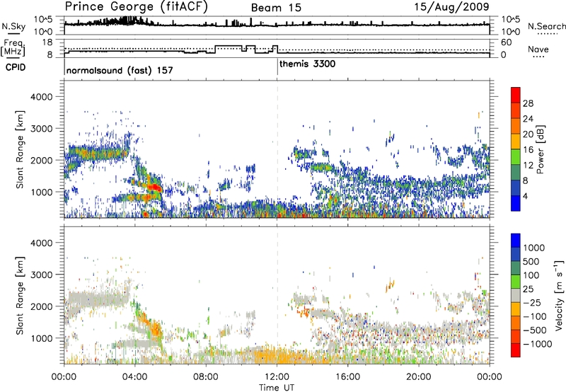Screen dimensions: 566x392
Task: Click the 'Freq. [MHz]' axis label
Action: (13, 47)
